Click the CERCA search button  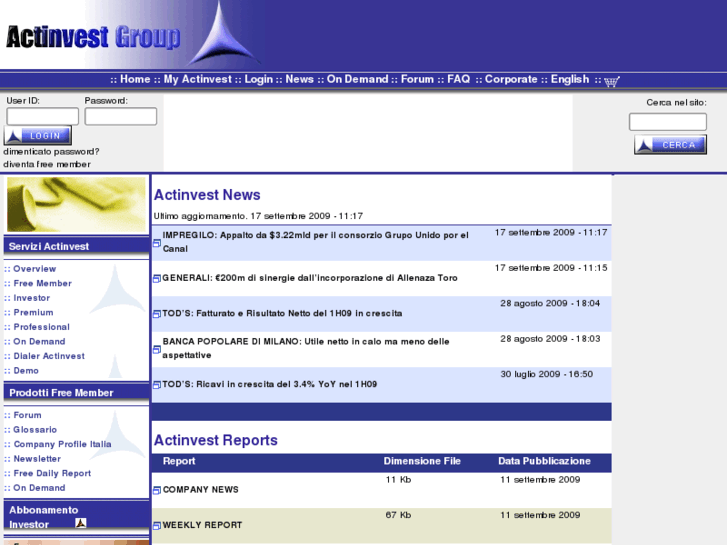(670, 145)
